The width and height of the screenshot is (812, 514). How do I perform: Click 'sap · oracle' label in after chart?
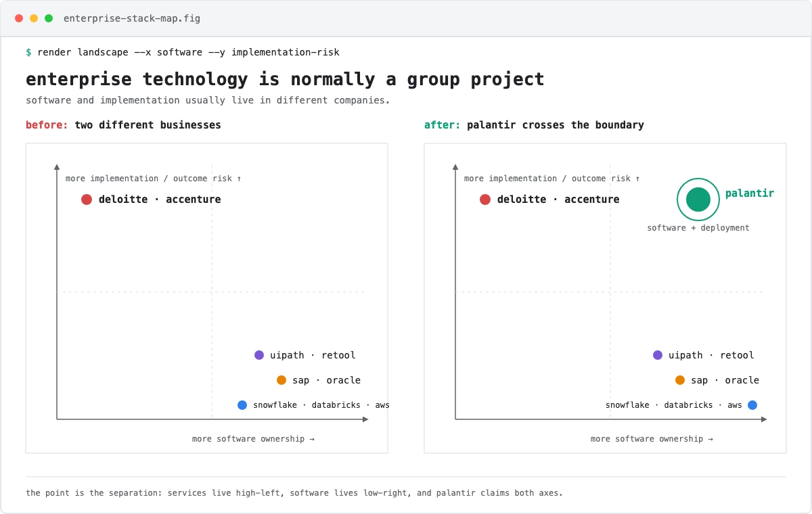725,380
